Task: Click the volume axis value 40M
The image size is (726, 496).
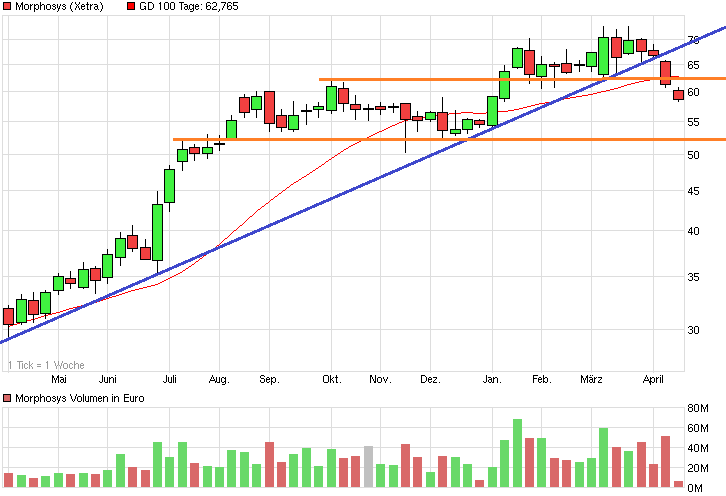Action: pos(698,448)
